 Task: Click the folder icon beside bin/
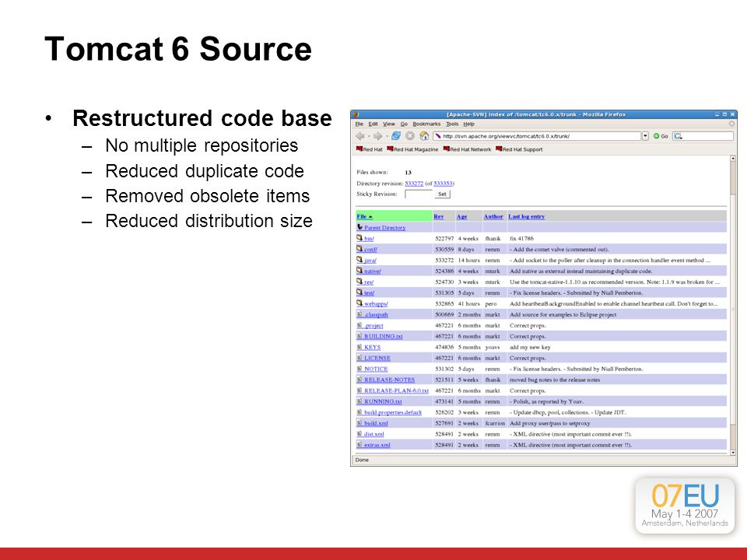tap(359, 238)
